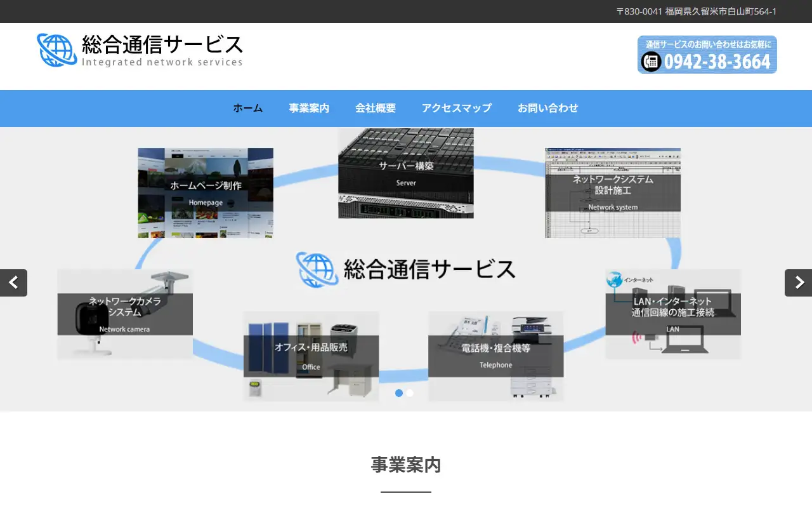Click the Integrated network services tagline

162,62
